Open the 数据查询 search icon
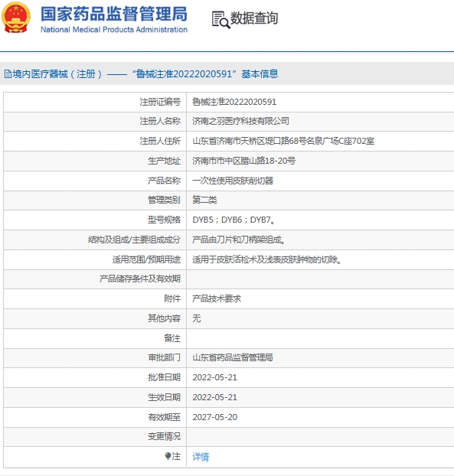Viewport: 454px width, 476px height. point(220,20)
